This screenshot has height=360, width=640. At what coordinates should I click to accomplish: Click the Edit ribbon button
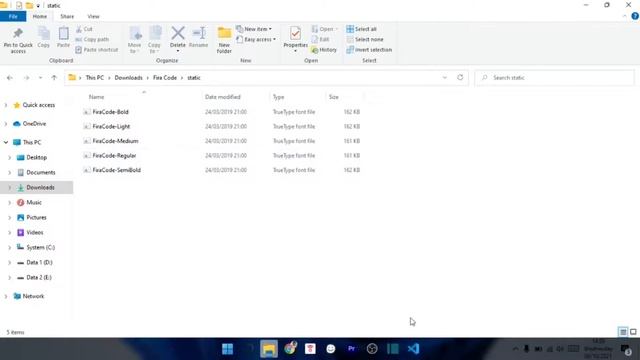(320, 40)
